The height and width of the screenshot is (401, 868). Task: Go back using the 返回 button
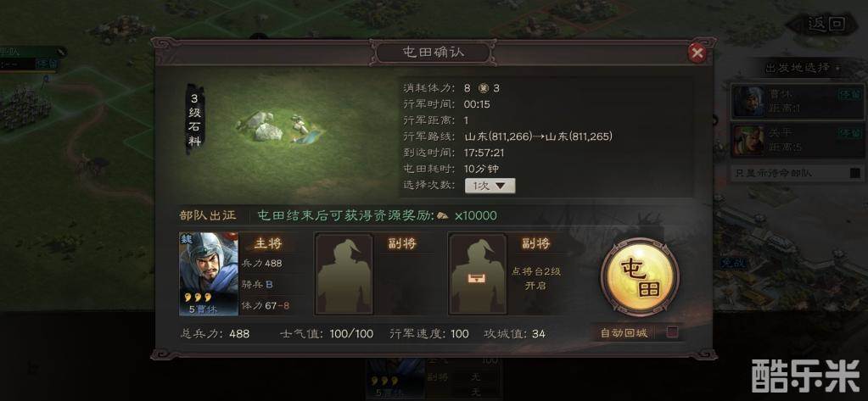[824, 24]
